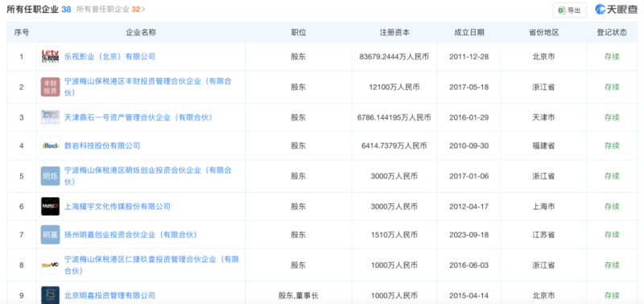Open 乐视影业（北京）有限公司 link
Image resolution: width=644 pixels, height=304 pixels.
110,56
